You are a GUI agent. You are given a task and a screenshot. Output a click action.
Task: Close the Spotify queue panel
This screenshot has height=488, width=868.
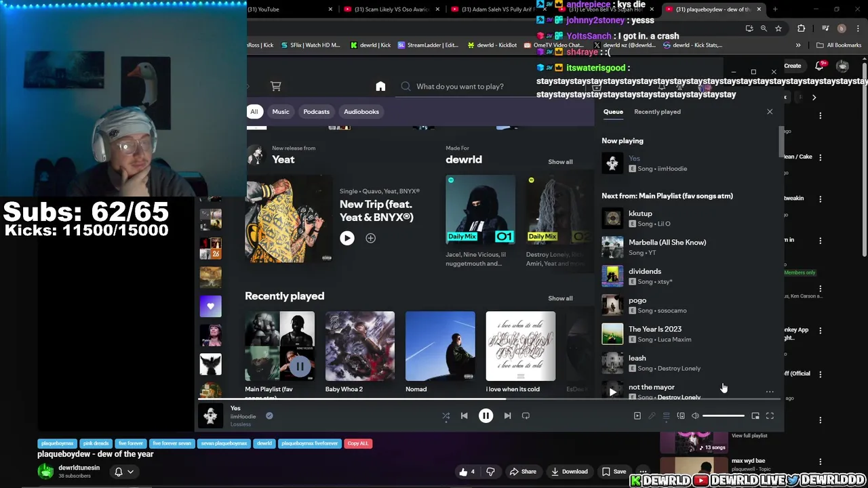(770, 112)
